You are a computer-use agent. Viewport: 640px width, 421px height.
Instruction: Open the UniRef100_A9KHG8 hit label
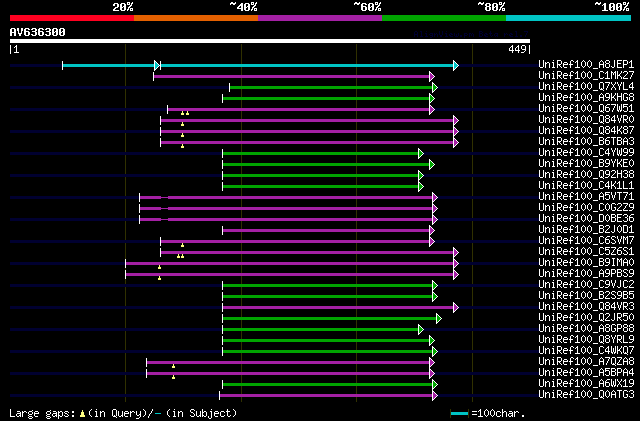586,98
